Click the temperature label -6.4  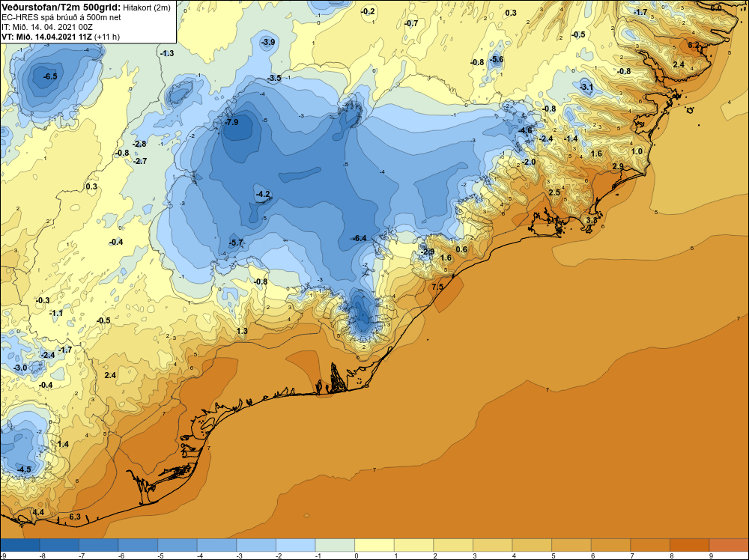click(360, 238)
